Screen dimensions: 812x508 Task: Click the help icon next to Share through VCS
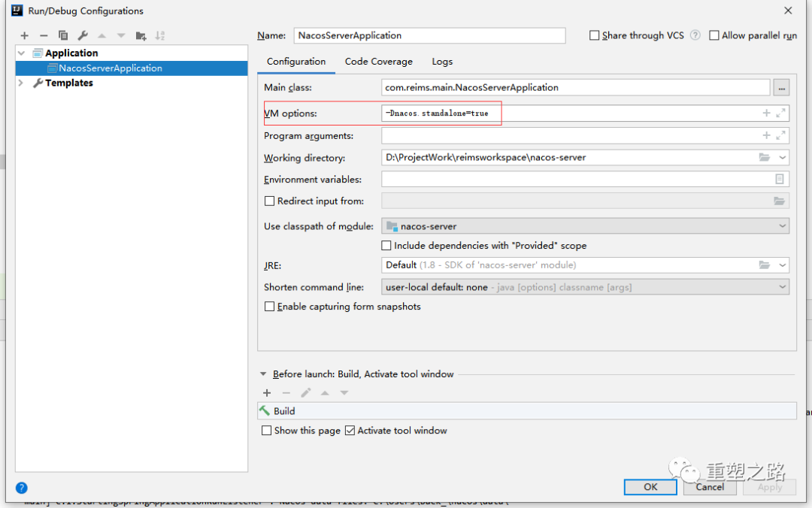click(x=695, y=35)
